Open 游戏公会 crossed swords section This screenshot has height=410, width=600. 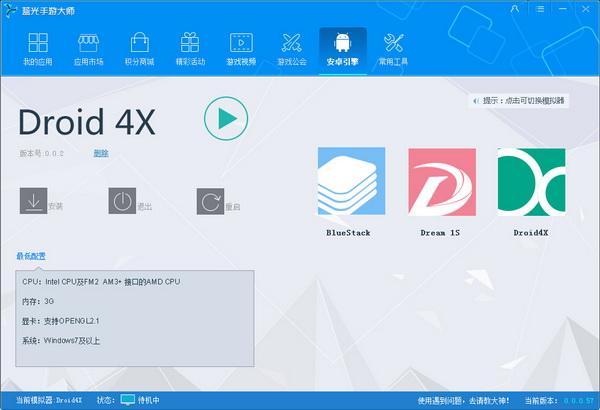tap(292, 49)
